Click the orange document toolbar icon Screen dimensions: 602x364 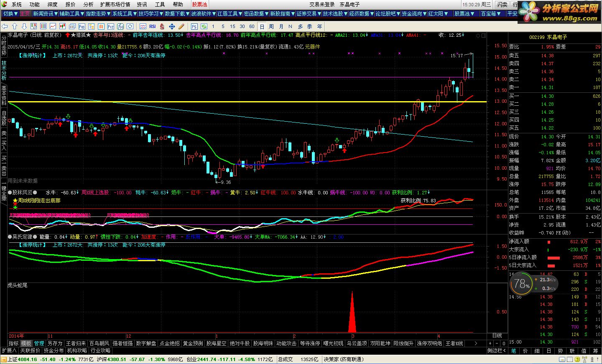[101, 26]
